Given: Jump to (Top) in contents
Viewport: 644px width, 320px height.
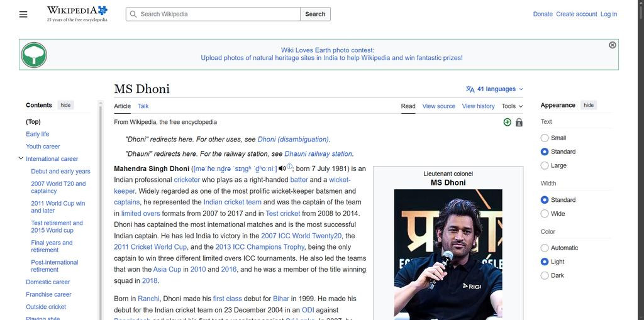Looking at the screenshot, I should tap(33, 121).
